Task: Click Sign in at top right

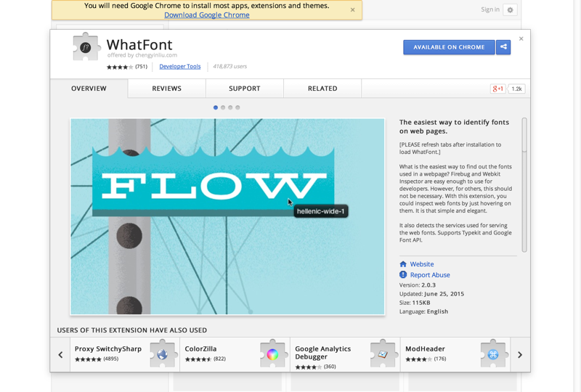Action: point(489,9)
